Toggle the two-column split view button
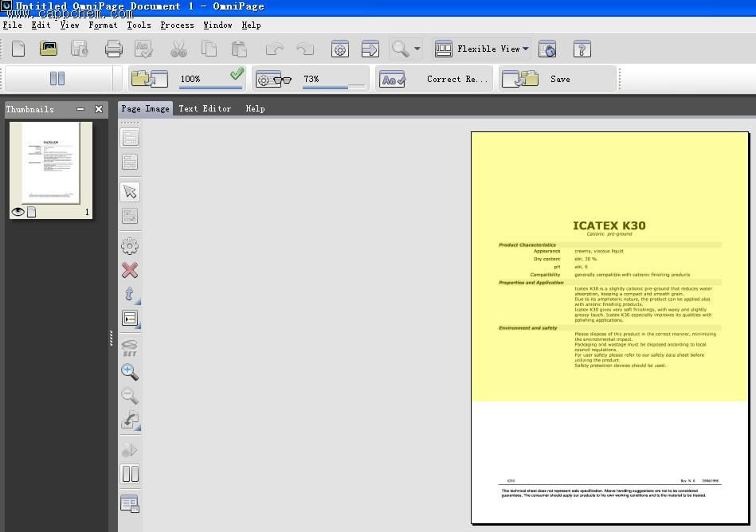Image resolution: width=756 pixels, height=532 pixels. click(x=130, y=475)
